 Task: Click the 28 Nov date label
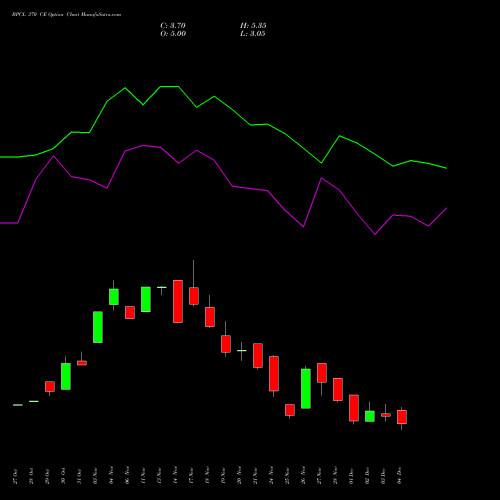coord(335,476)
